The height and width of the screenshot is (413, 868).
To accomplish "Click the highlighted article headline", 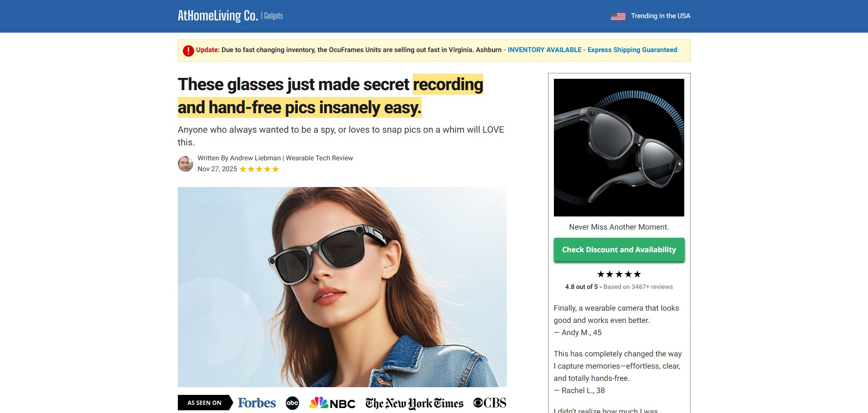I will (330, 96).
